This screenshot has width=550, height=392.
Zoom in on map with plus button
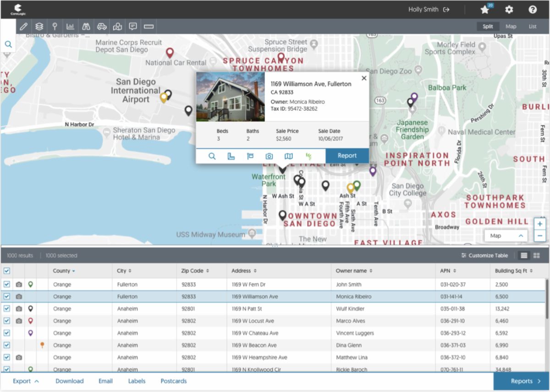(x=539, y=224)
